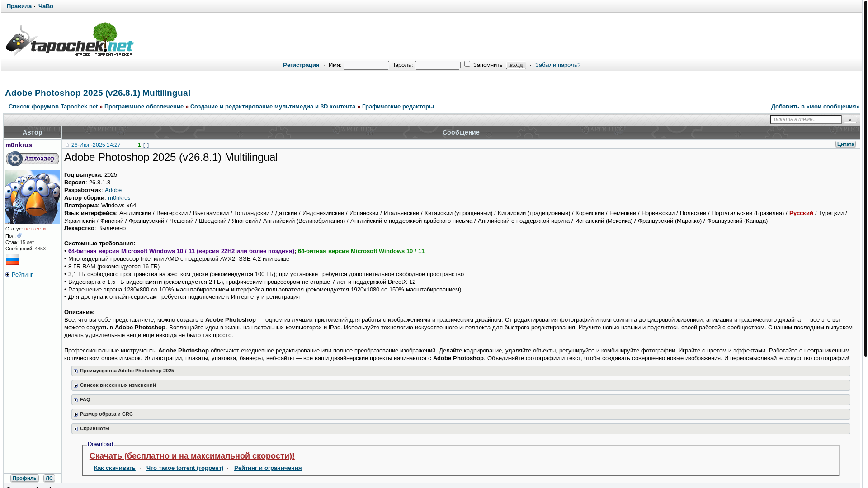The image size is (868, 488).
Task: Click the Русский language text
Action: pyautogui.click(x=801, y=213)
